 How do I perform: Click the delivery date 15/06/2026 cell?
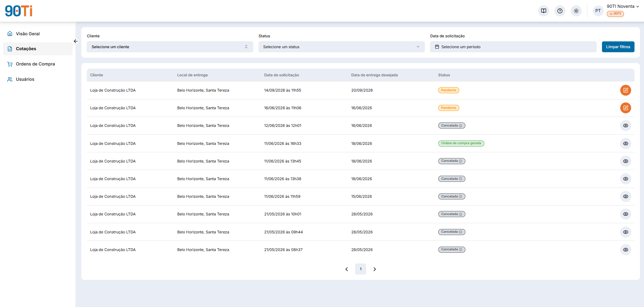click(362, 196)
